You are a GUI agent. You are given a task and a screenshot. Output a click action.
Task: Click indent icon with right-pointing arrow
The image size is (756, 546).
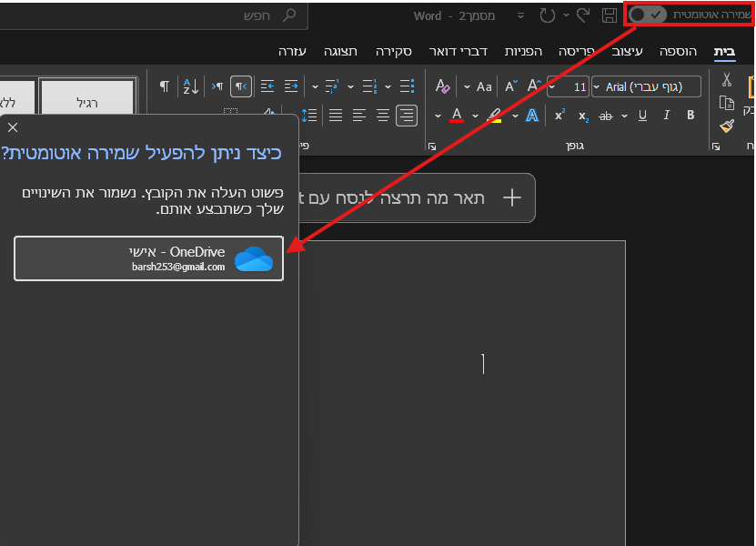pos(291,86)
